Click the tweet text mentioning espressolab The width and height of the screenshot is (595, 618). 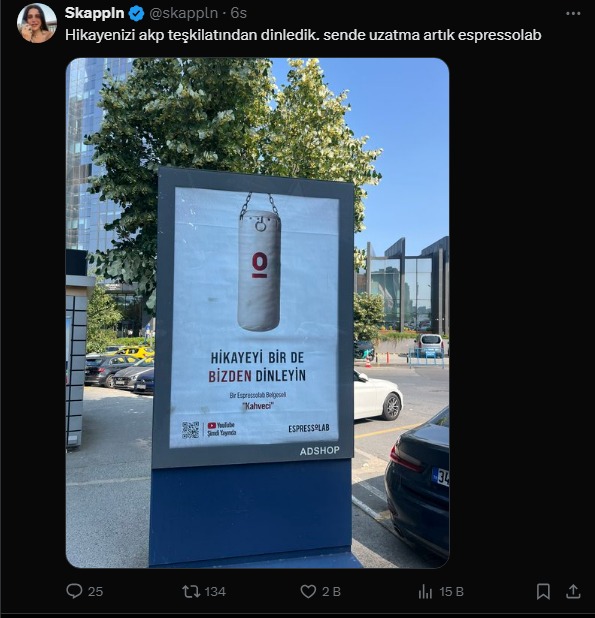coord(303,35)
